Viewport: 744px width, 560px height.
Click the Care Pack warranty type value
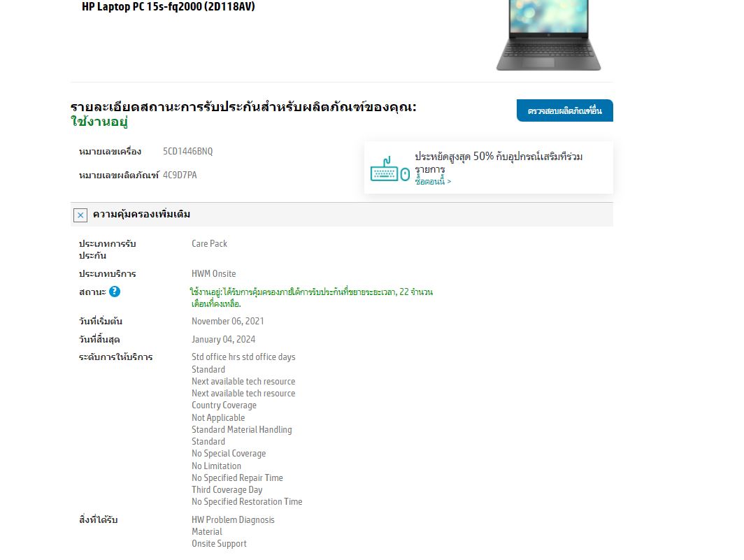click(x=209, y=243)
